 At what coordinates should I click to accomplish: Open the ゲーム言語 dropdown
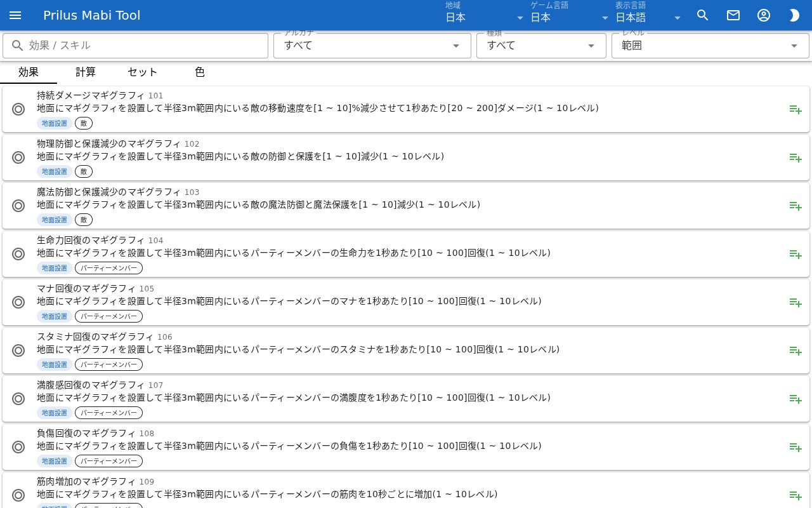[x=570, y=15]
